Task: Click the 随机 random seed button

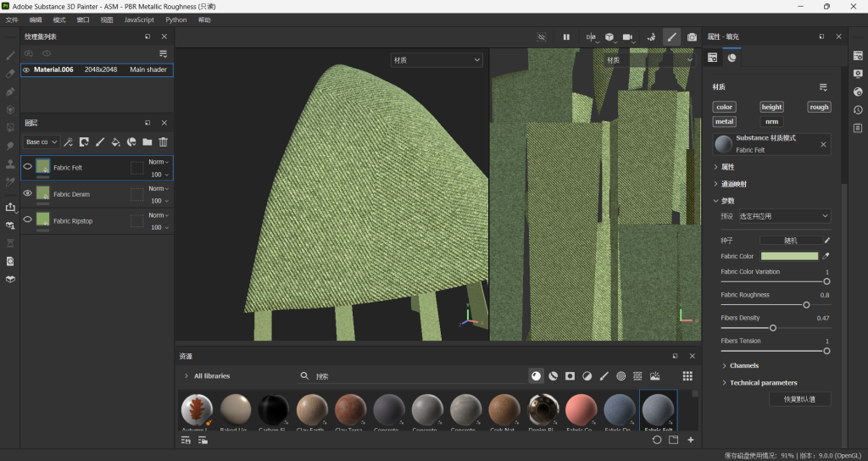Action: click(x=791, y=240)
